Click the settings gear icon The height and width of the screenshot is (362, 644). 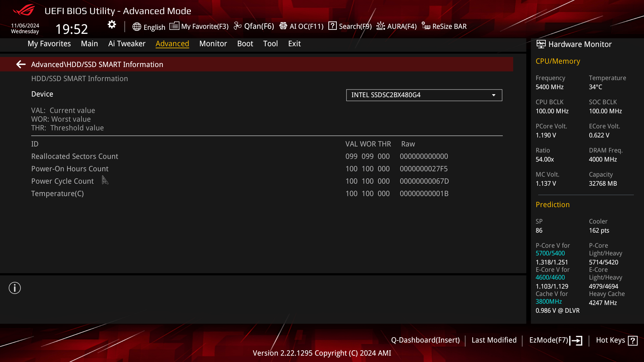(112, 24)
